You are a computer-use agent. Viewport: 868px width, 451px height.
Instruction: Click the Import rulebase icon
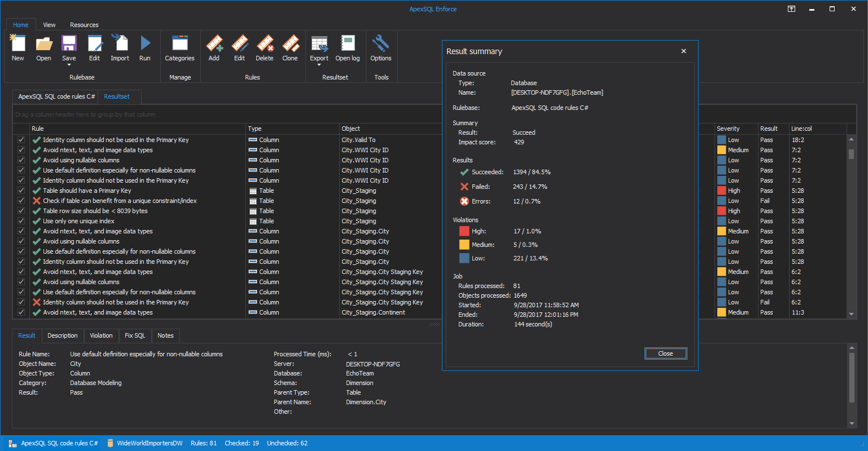click(120, 43)
